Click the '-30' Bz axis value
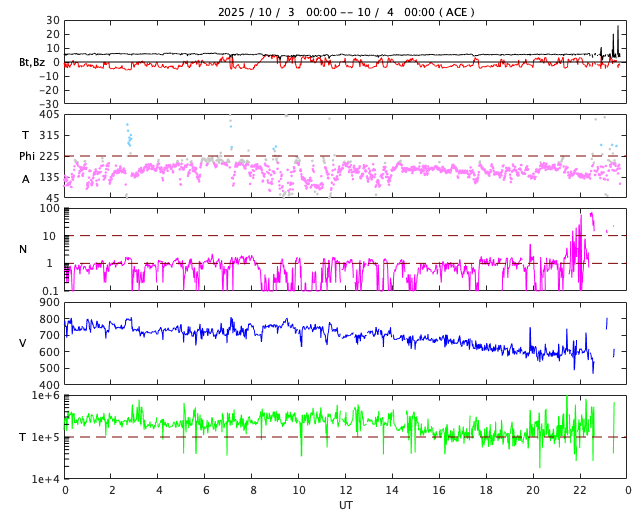Screen dimensions: 640x512 (x=49, y=105)
